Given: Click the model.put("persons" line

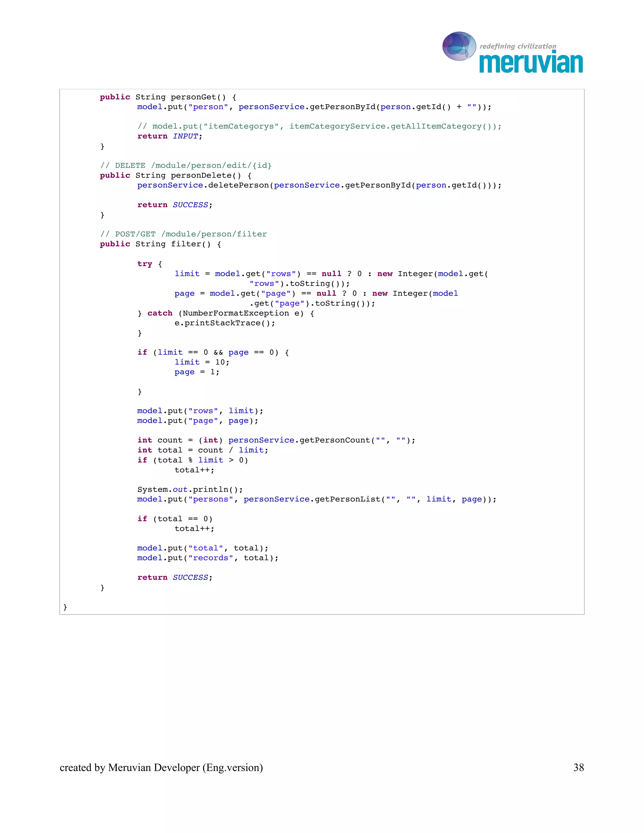Looking at the screenshot, I should pos(317,499).
